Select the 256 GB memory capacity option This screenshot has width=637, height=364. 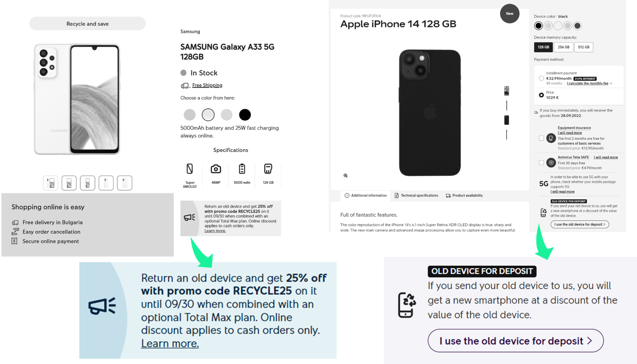563,47
